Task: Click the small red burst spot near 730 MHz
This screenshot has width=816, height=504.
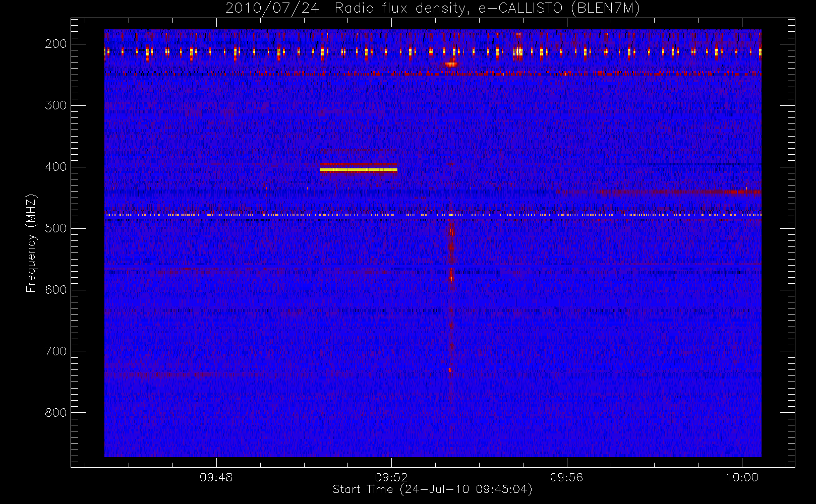Action: [x=450, y=370]
